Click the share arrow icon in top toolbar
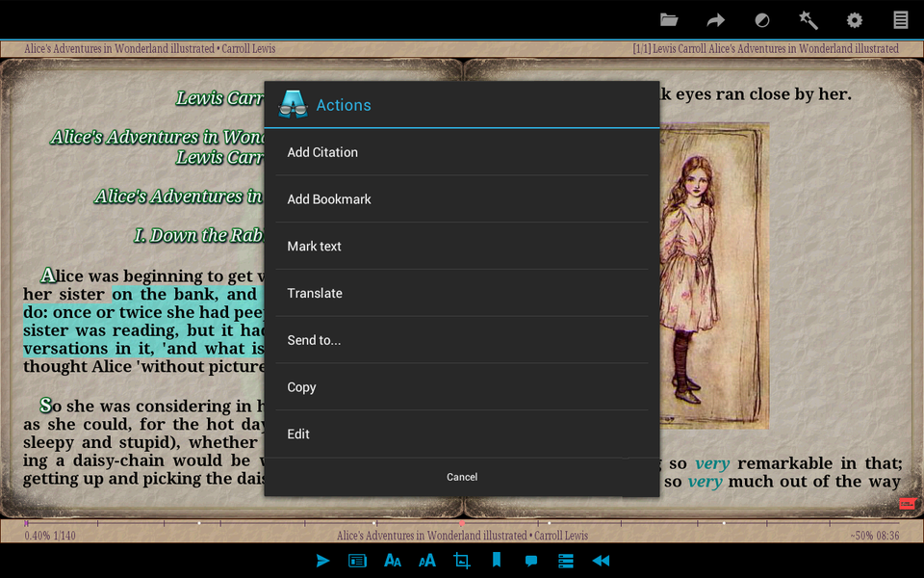This screenshot has width=924, height=578. 714,19
